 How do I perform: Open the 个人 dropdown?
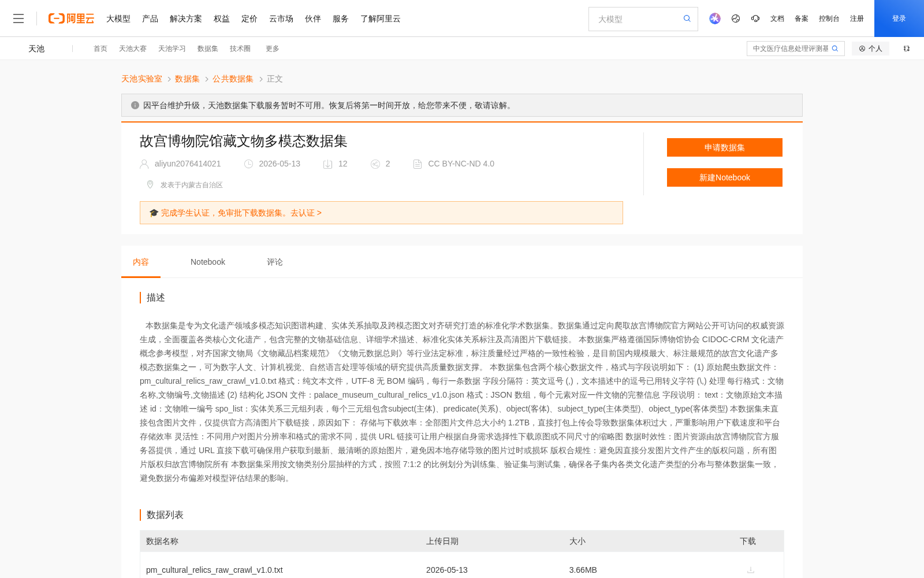click(x=870, y=49)
